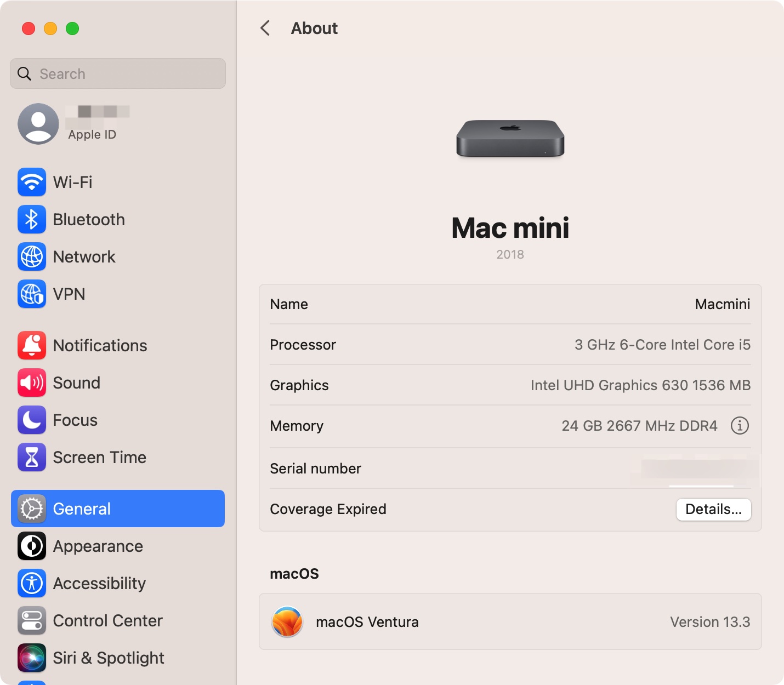Click the Accessibility icon in sidebar

32,583
